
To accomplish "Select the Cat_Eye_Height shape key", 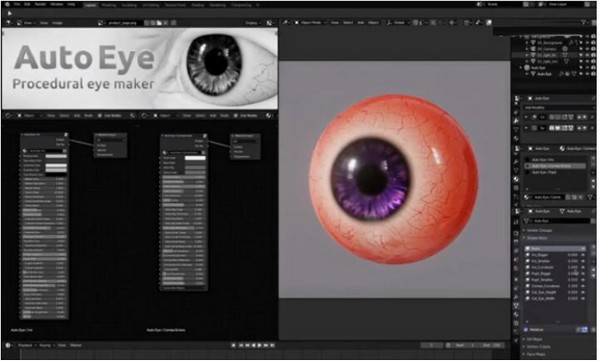I will coord(555,292).
